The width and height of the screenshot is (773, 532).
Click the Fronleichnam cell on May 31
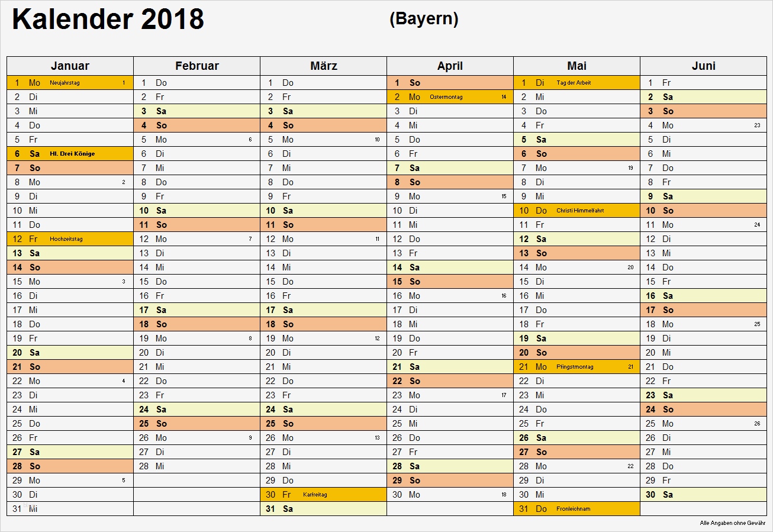[x=573, y=509]
